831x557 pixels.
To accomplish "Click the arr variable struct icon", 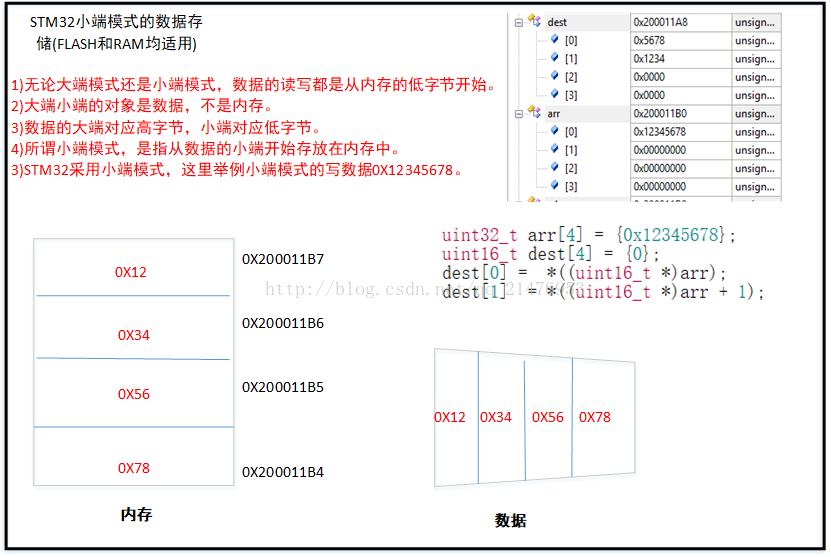I will (534, 112).
